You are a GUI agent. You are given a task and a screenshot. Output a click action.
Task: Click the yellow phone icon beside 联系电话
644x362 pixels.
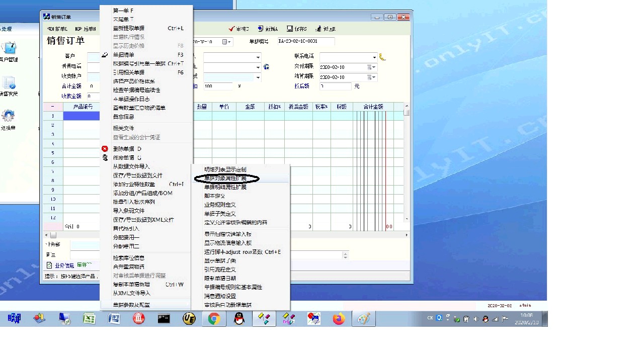(382, 57)
